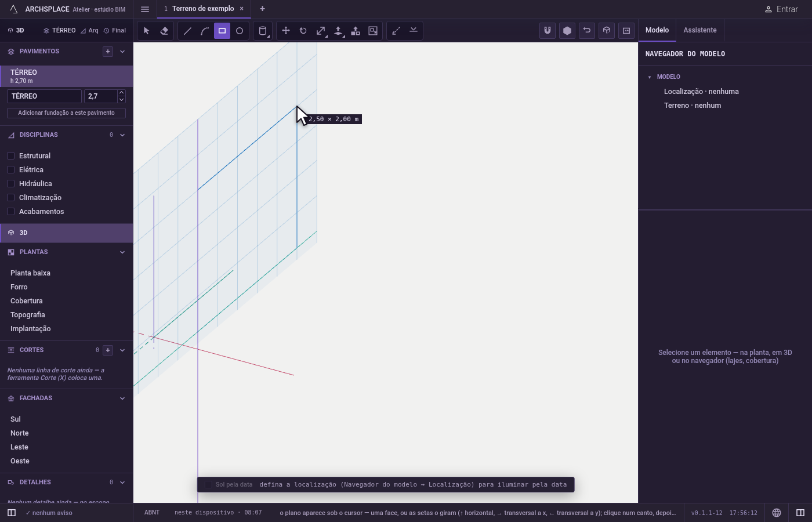812x522 pixels.
Task: Pick the offset frame tool
Action: point(373,31)
